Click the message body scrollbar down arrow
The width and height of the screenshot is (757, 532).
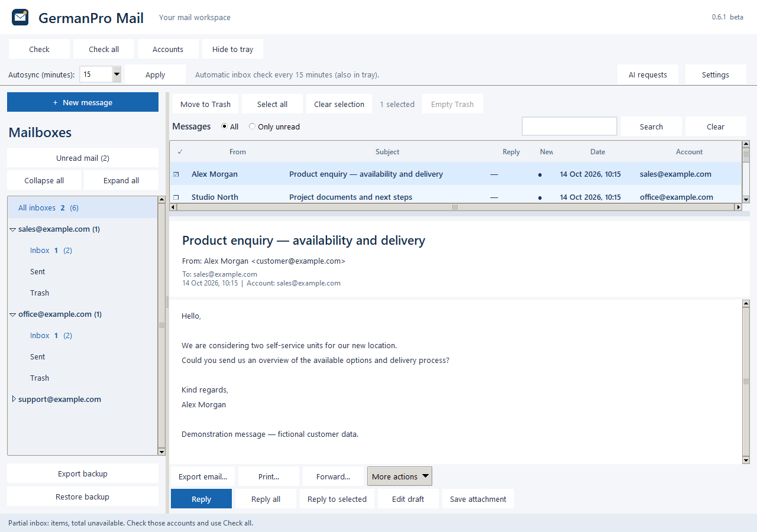pyautogui.click(x=746, y=460)
